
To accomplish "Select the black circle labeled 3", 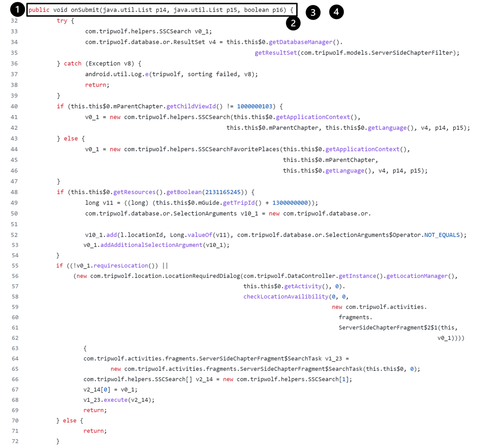I will pos(313,12).
